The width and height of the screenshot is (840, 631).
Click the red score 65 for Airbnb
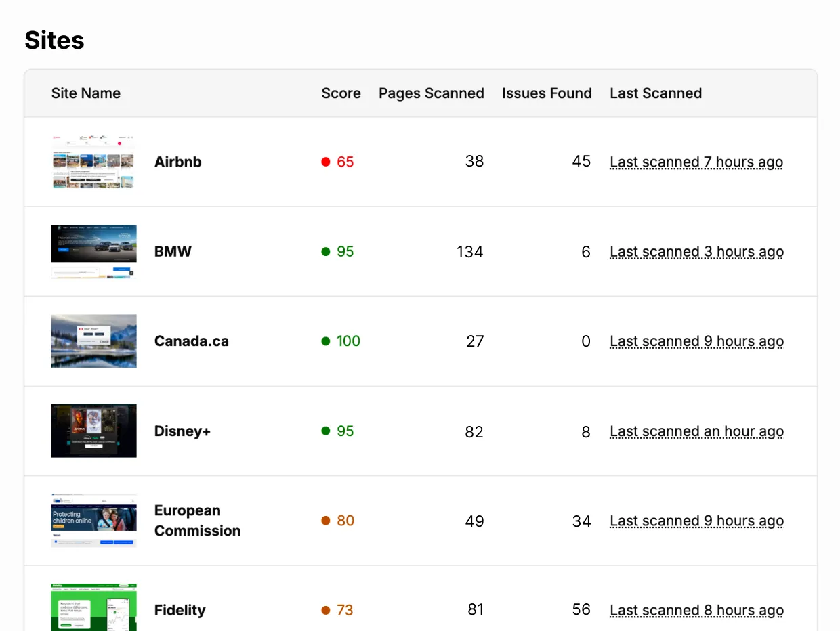(x=338, y=162)
